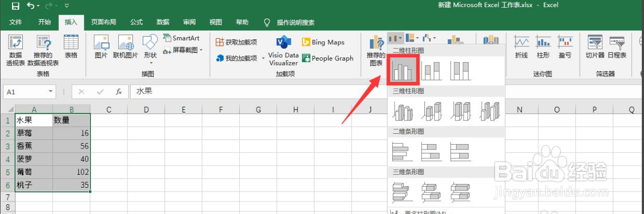Click the Save icon in title bar
644x214 pixels.
point(15,6)
